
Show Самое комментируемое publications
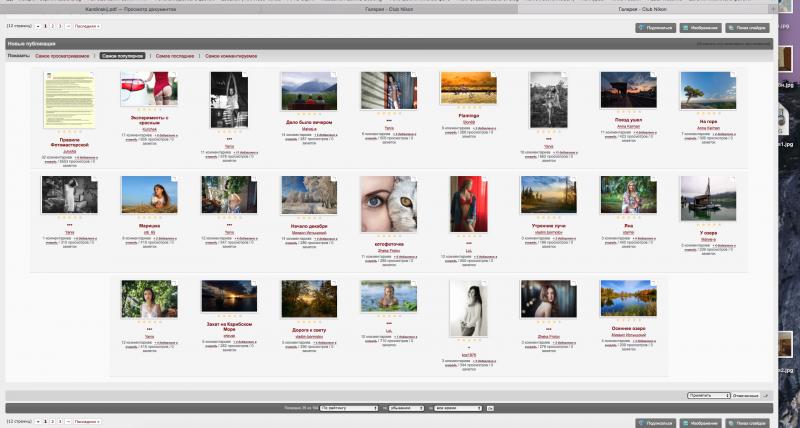coord(231,56)
